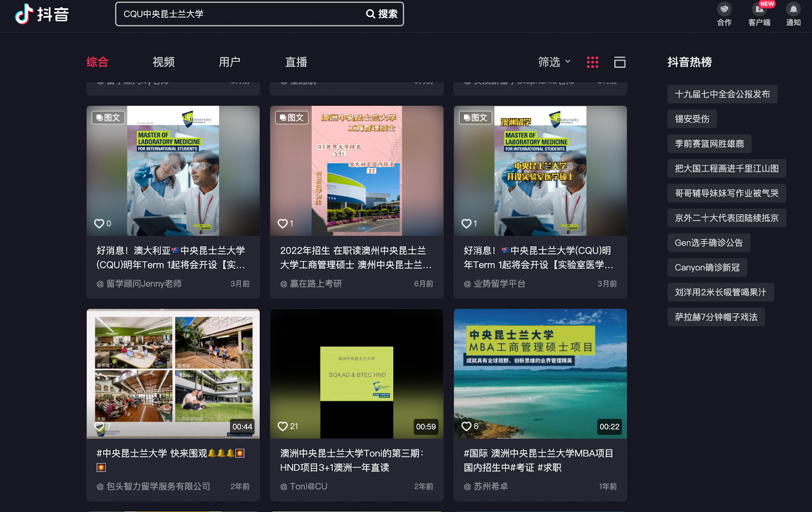Switch to the 综合 tab

(x=97, y=62)
